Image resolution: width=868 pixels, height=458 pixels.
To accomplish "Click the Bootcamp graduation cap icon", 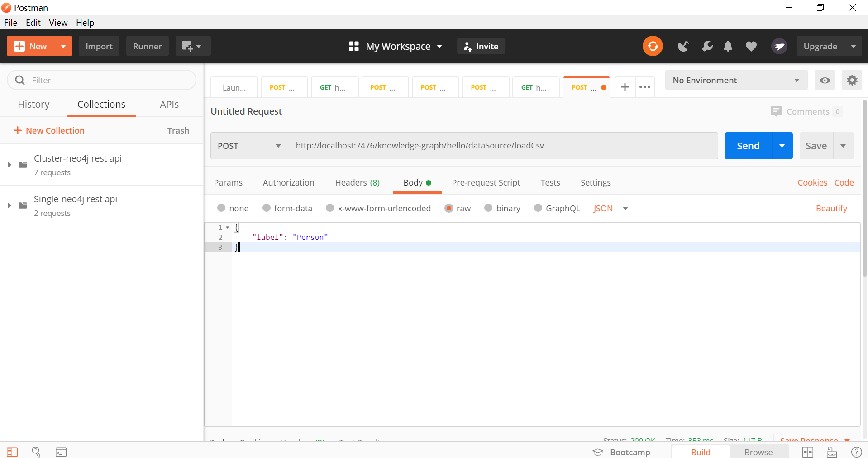I will point(598,452).
